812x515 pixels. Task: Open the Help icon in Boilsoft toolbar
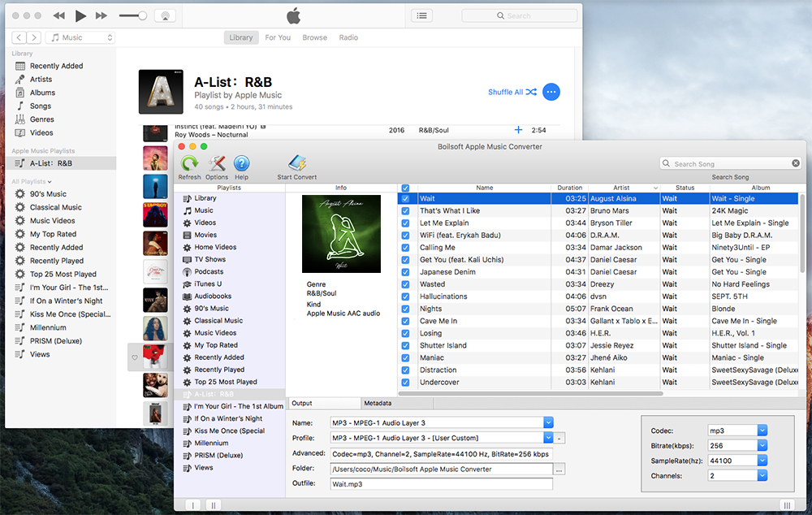241,164
